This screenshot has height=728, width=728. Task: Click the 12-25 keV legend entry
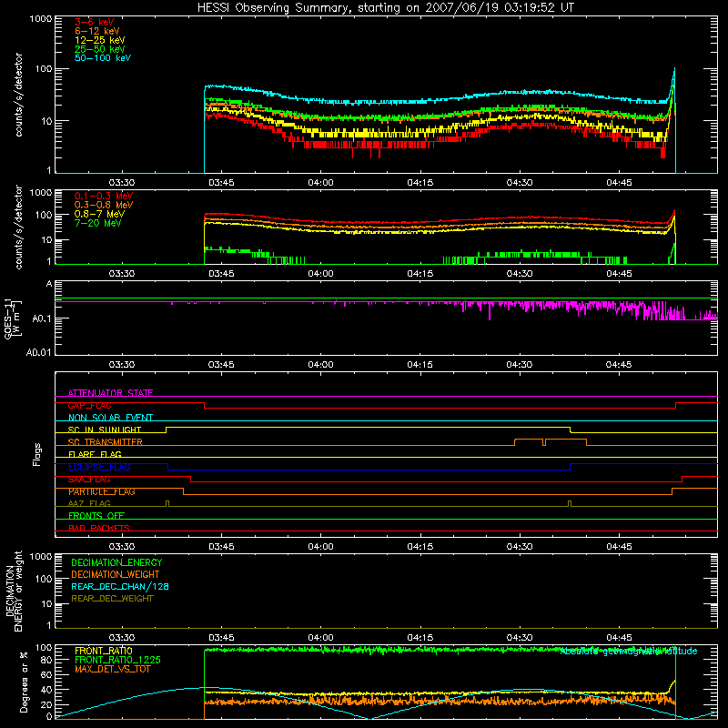(x=100, y=40)
